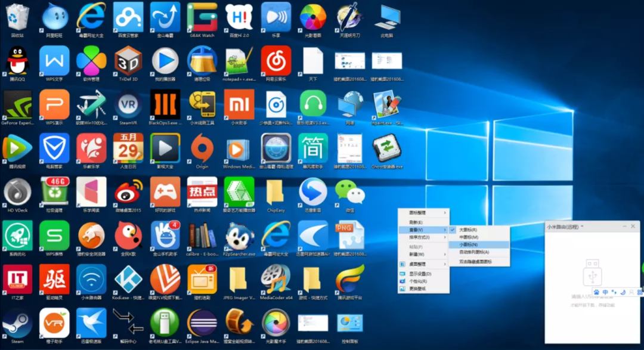Minimize the 小米路由 window
The image size is (644, 350).
coord(624,227)
